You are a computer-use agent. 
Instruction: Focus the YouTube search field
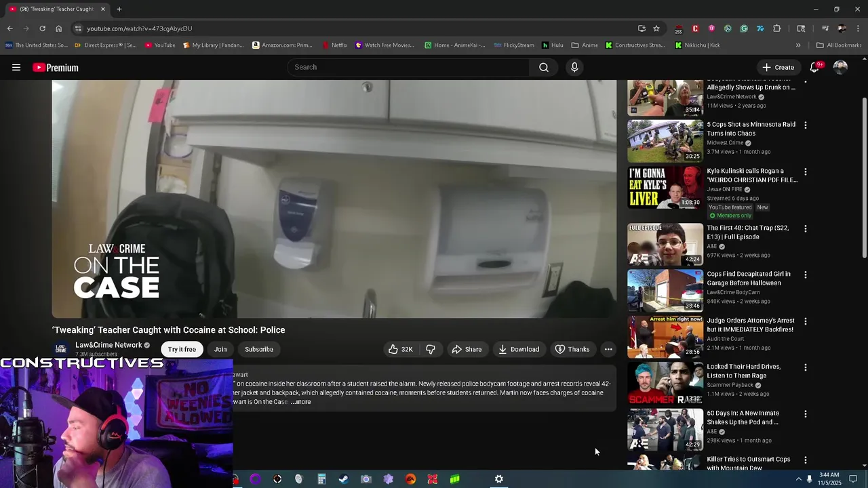409,67
